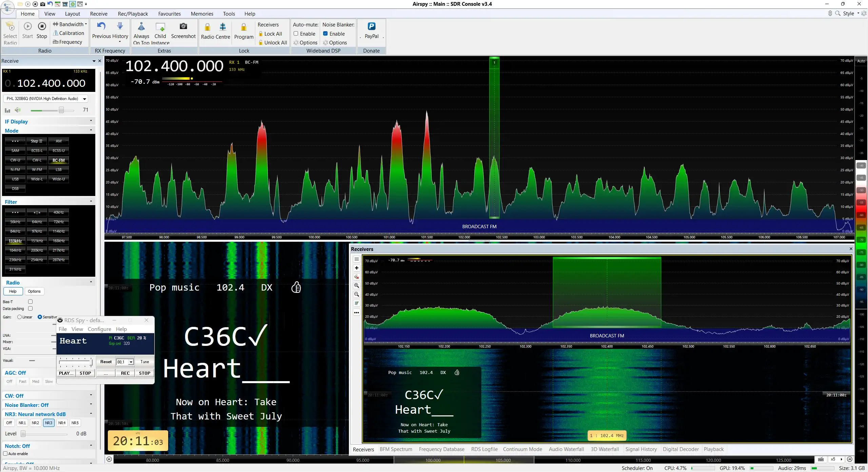Select the Linear gain radio button
Image resolution: width=868 pixels, height=472 pixels.
pyautogui.click(x=20, y=317)
